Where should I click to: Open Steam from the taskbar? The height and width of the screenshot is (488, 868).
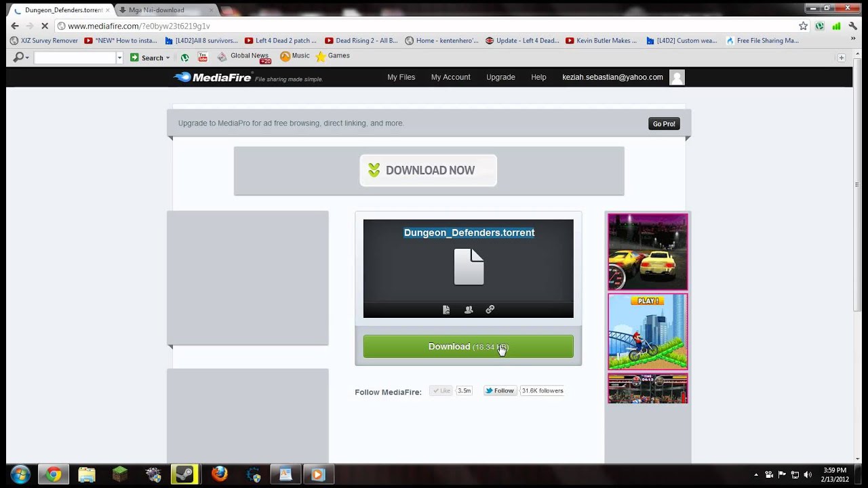click(184, 474)
